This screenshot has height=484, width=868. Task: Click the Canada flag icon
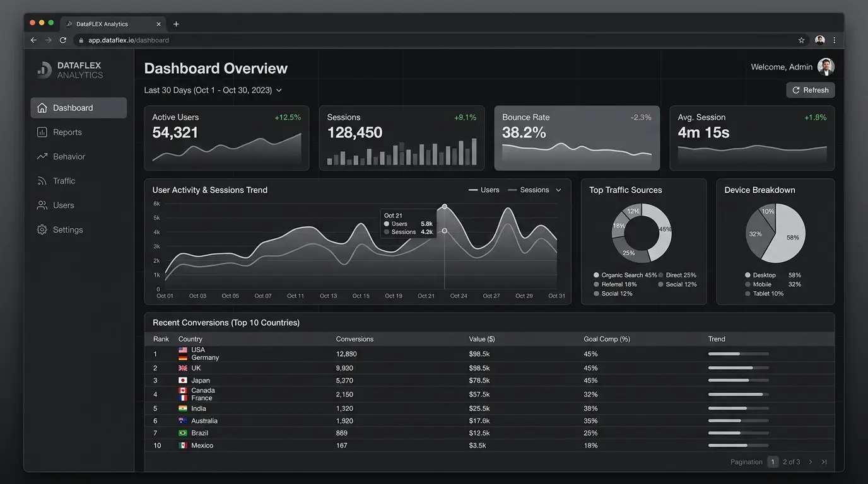click(x=183, y=391)
